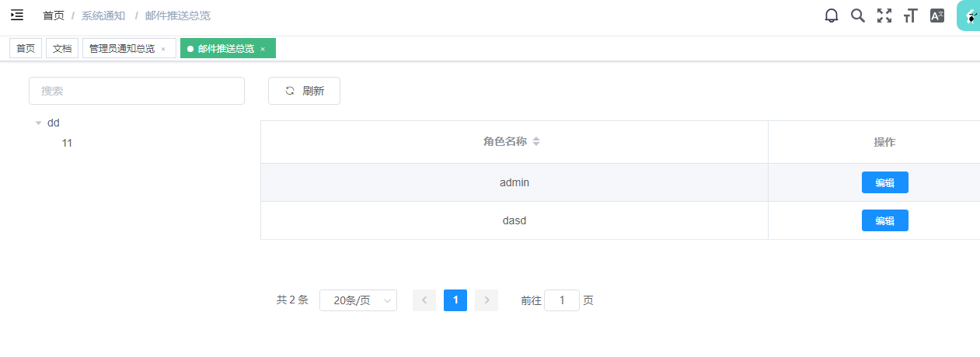This screenshot has width=980, height=357.
Task: Switch to the 管理员通知总览 tab
Action: pyautogui.click(x=122, y=48)
